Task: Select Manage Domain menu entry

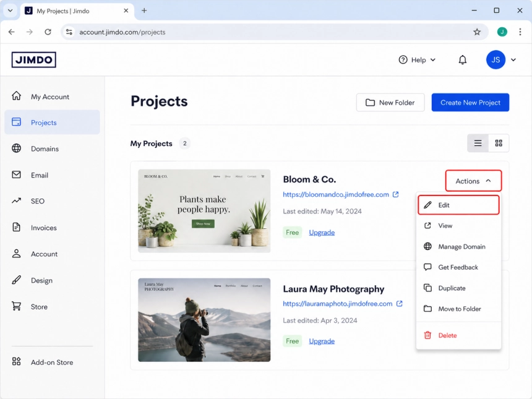Action: [x=458, y=247]
